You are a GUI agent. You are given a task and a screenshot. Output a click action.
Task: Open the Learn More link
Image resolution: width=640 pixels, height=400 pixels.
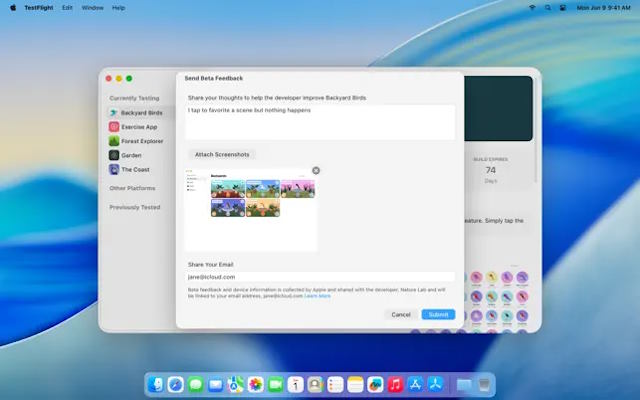[x=318, y=296]
